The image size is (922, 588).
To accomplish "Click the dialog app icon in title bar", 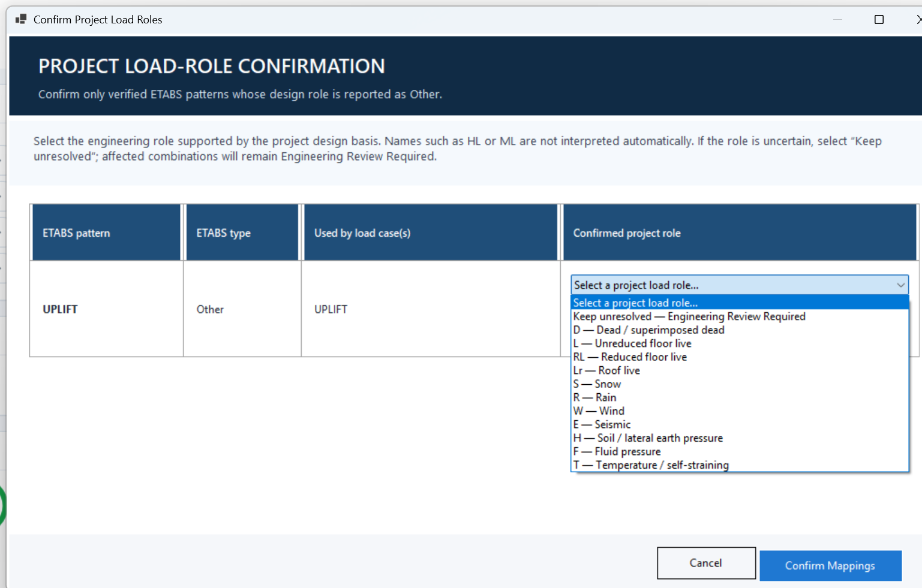I will coord(21,19).
